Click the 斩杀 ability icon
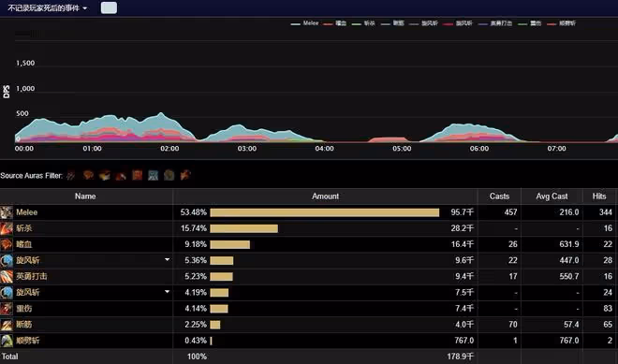 [7, 228]
